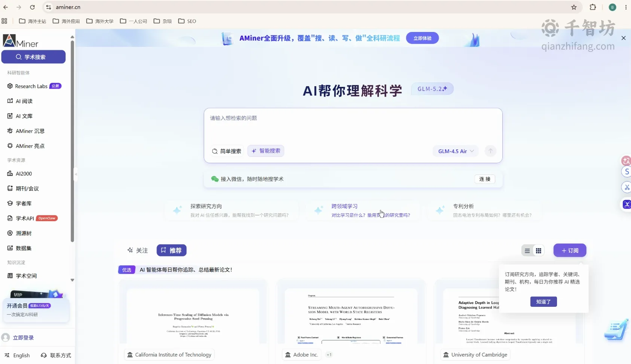Select the 推荐 tab

171,250
